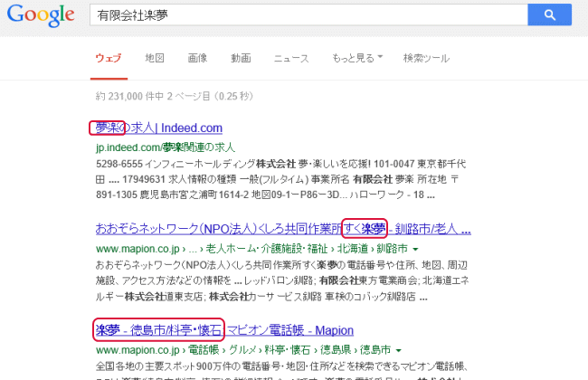The height and width of the screenshot is (380, 588).
Task: Click the Google logo
Action: click(x=41, y=15)
